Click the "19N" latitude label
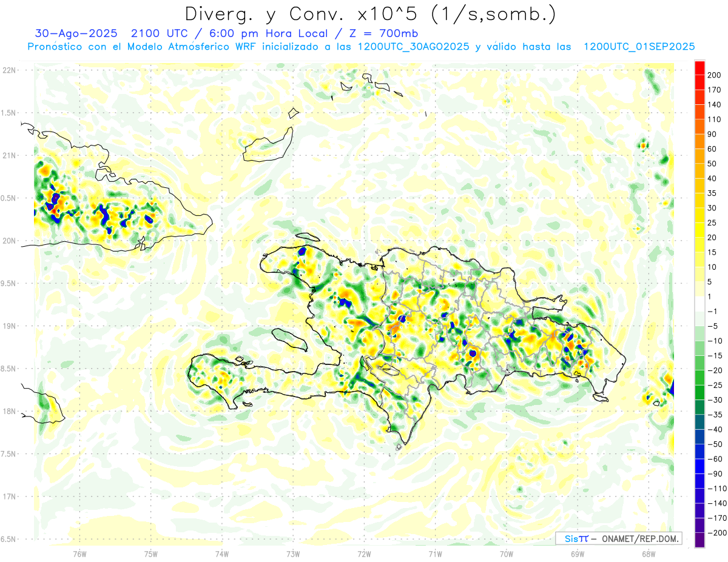This screenshot has height=562, width=728. click(x=8, y=326)
